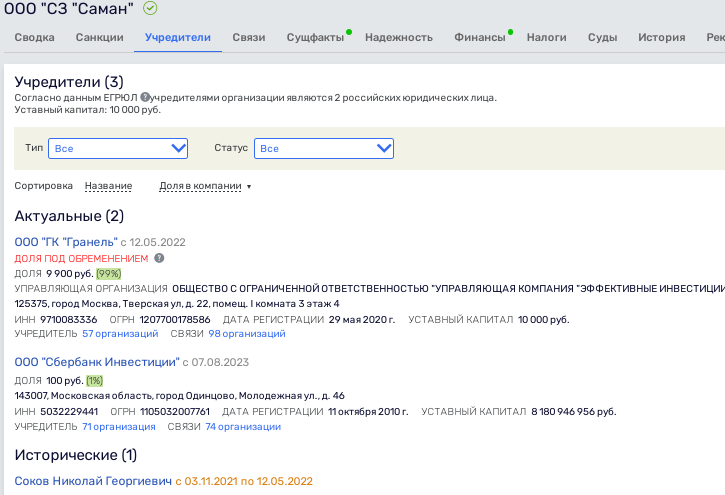Open help icon next to ЕГРЮЛ
725x495 pixels.
(145, 97)
